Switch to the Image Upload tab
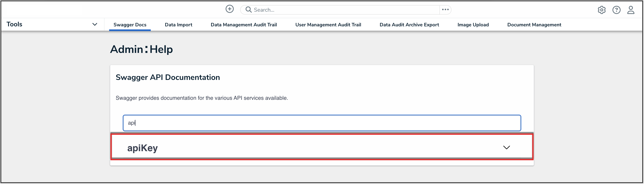 pyautogui.click(x=473, y=25)
